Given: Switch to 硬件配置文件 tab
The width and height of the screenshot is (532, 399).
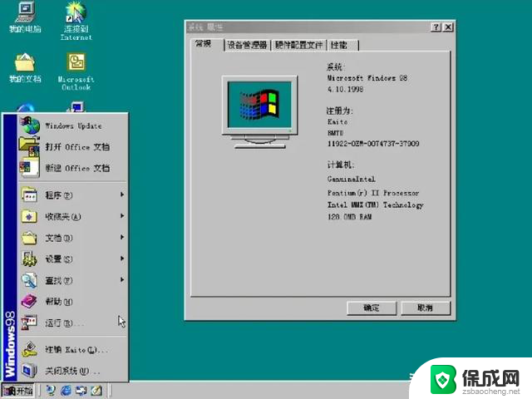Looking at the screenshot, I should pyautogui.click(x=299, y=45).
